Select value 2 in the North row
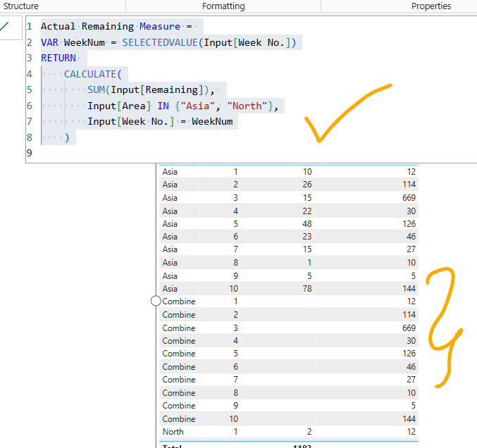Viewport: 477px width, 448px height. point(309,432)
